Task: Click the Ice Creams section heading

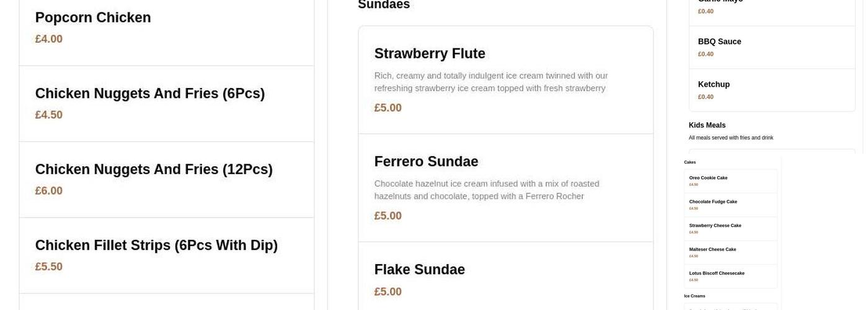Action: click(694, 296)
